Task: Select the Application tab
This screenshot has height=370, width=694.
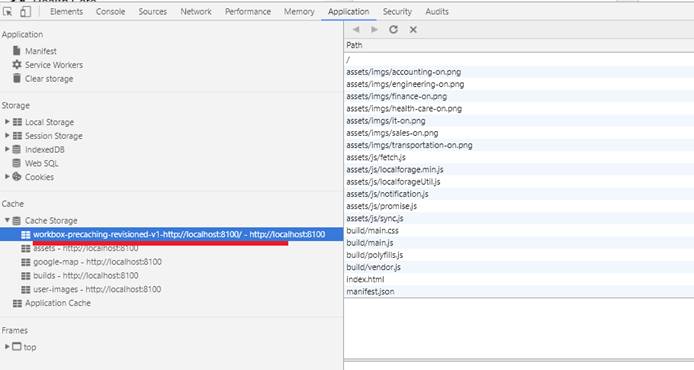Action: [348, 12]
